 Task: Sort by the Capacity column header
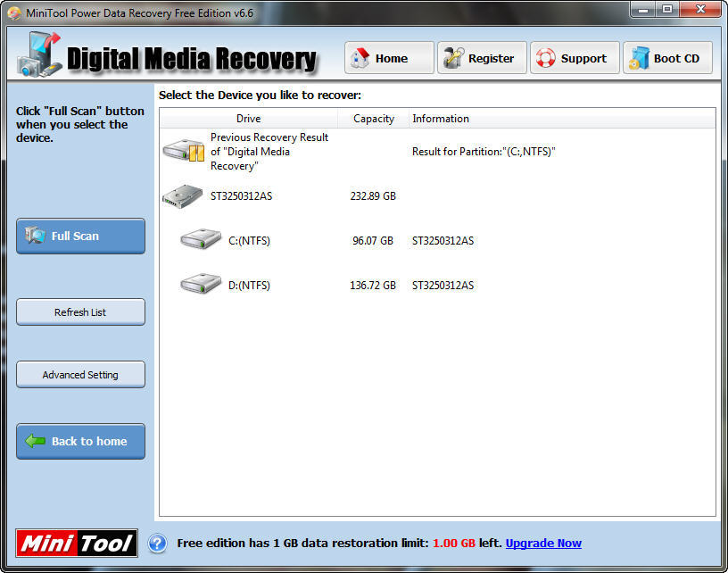point(373,119)
